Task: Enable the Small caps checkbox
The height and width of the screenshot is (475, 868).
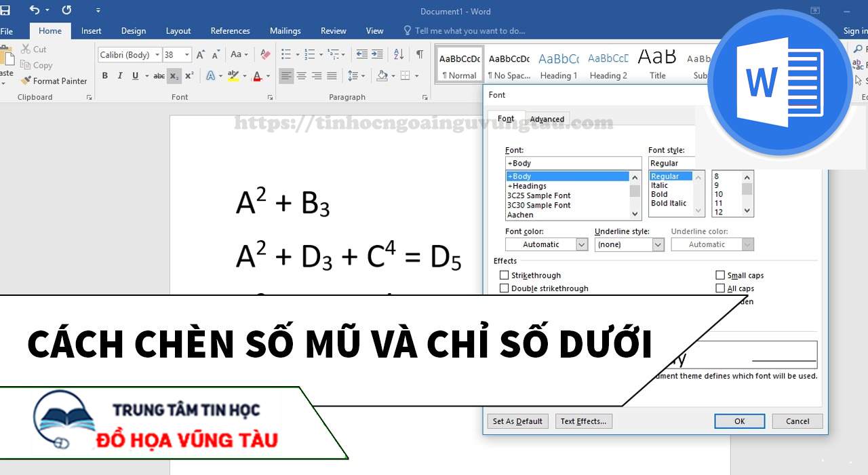Action: tap(720, 275)
